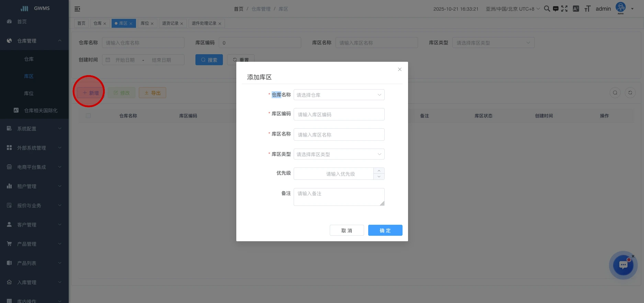Open the timezone 亚洲/中国/北京 dropdown
The width and height of the screenshot is (644, 303).
coord(512,9)
